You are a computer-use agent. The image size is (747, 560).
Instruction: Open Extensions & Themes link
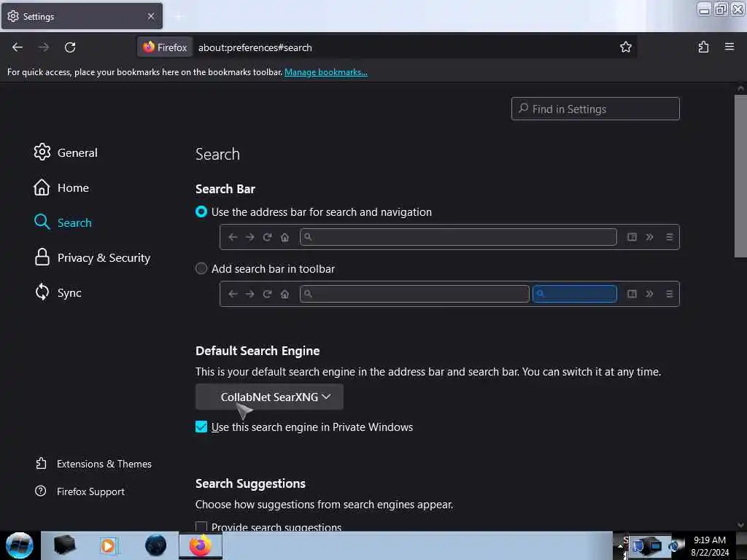(93, 463)
